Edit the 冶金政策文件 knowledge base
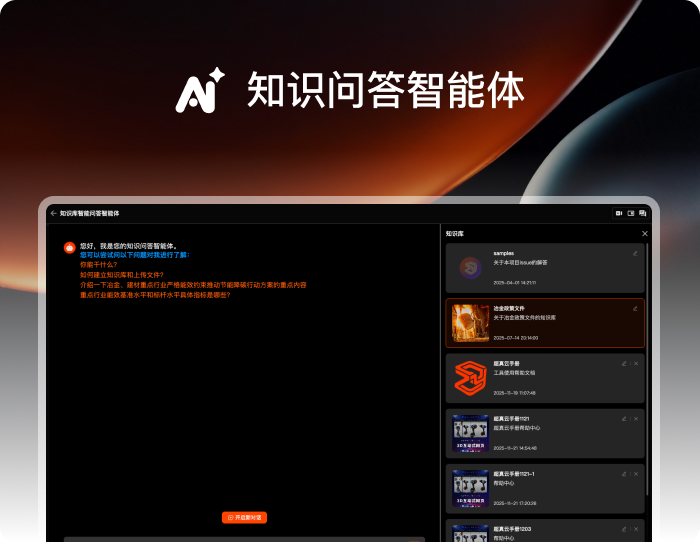700x542 pixels. [x=635, y=308]
